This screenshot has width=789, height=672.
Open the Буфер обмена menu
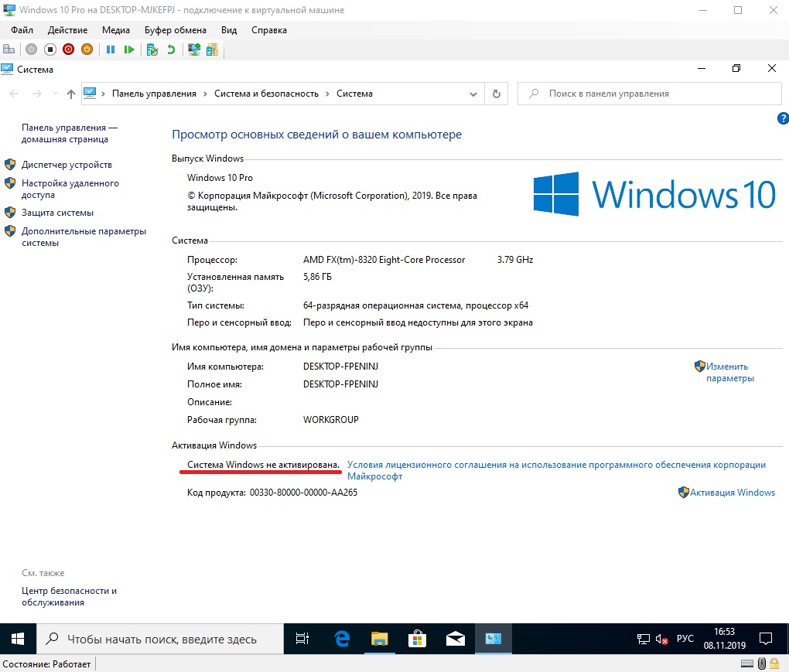[x=176, y=30]
